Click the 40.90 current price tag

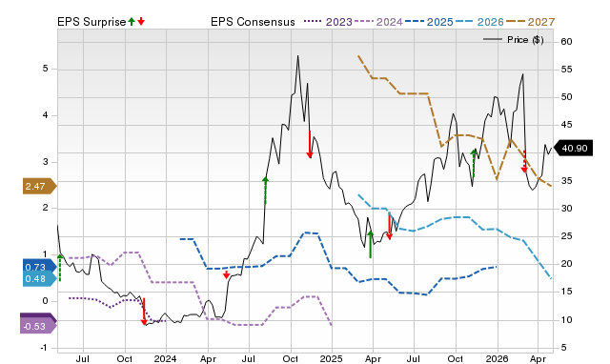[573, 148]
